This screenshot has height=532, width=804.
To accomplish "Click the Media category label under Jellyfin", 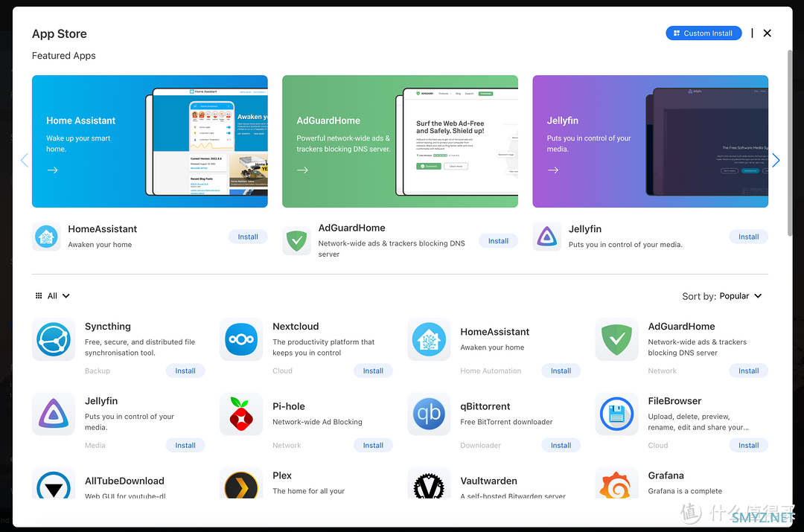I will coord(95,446).
